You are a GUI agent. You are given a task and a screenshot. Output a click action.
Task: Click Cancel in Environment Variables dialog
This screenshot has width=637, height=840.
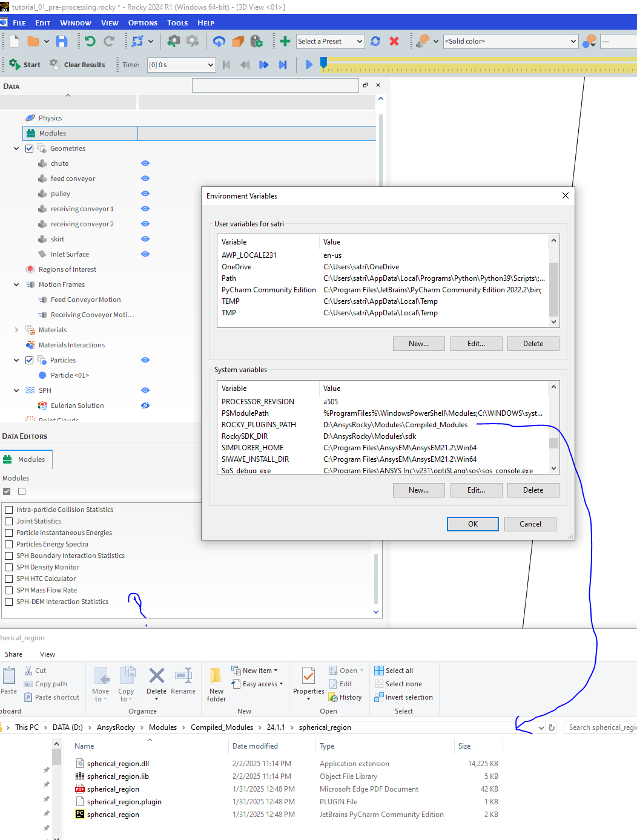click(x=530, y=524)
